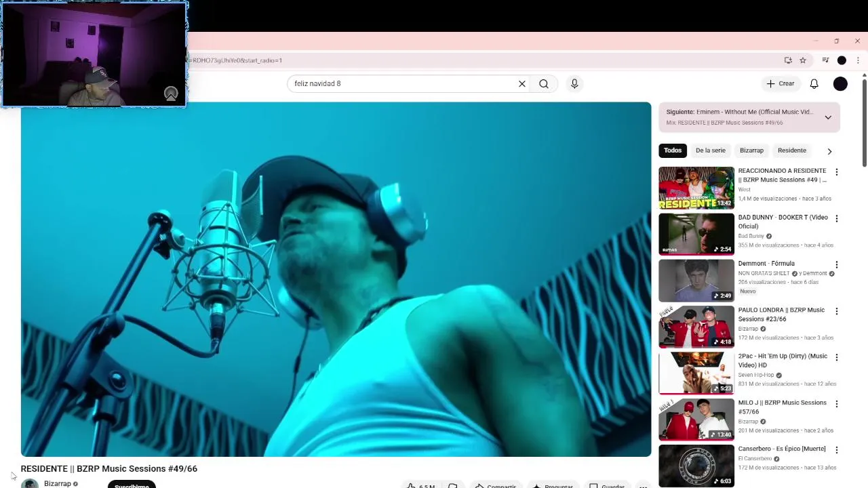Click the 'Nuevo' badge under Demmont video
868x488 pixels.
(747, 291)
